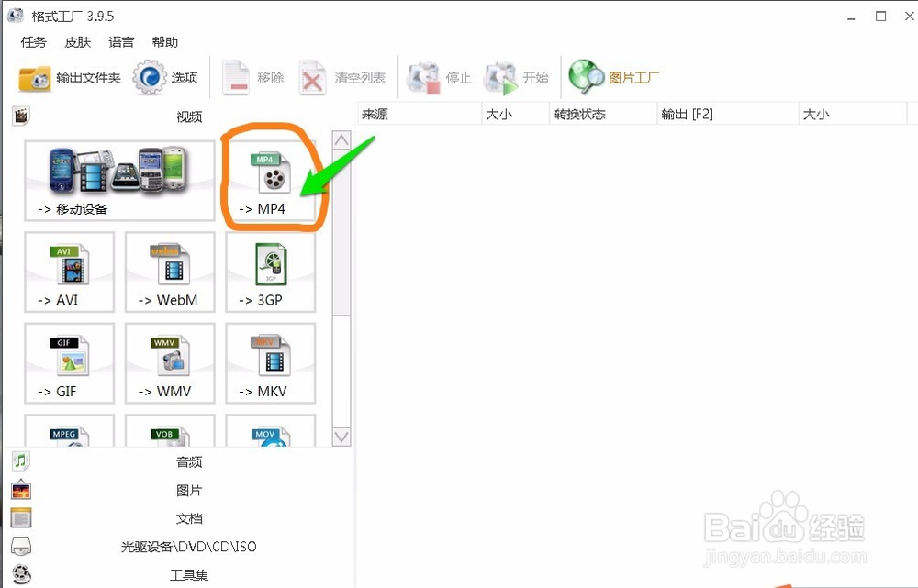Image resolution: width=918 pixels, height=588 pixels.
Task: Open the 任务 menu
Action: coord(33,41)
